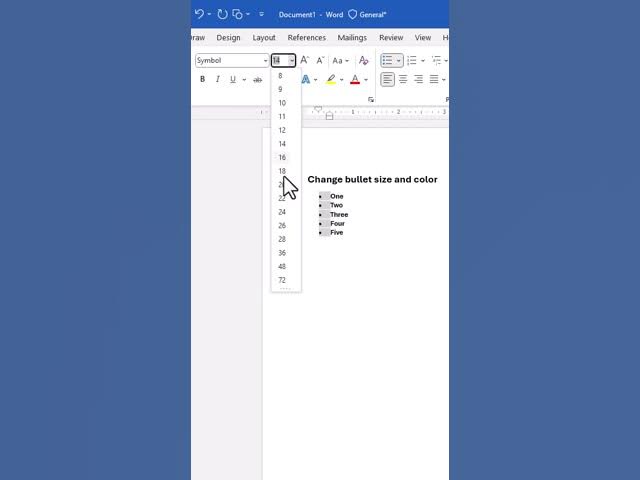Click the Clear All Formatting icon
The height and width of the screenshot is (480, 640).
(363, 60)
